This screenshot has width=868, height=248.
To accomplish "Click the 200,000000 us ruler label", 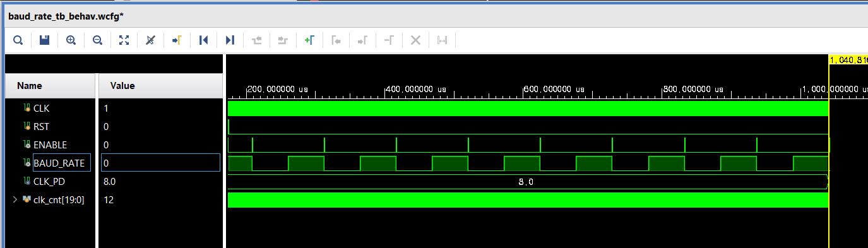I will [277, 90].
